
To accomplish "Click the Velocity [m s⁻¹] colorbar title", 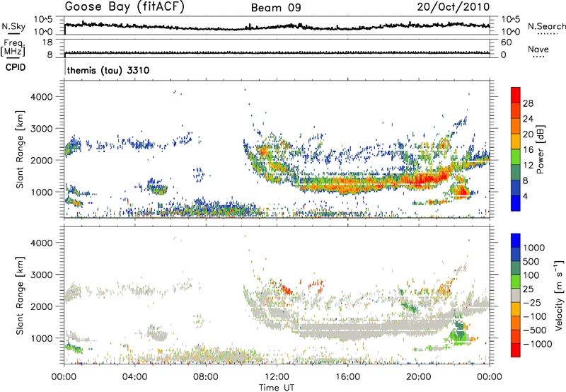I will 559,295.
